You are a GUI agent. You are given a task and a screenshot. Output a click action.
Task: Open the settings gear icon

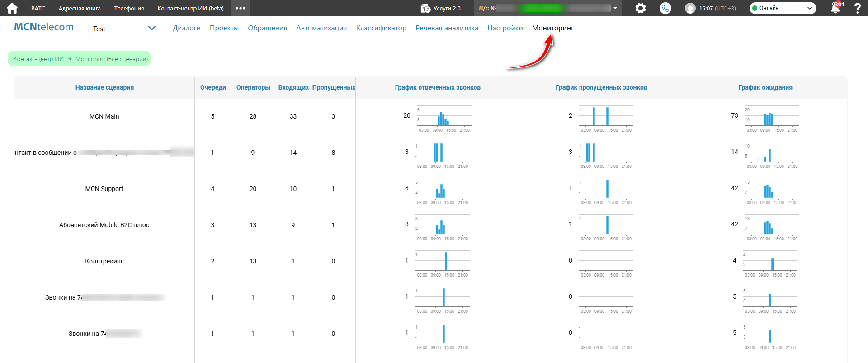point(641,8)
